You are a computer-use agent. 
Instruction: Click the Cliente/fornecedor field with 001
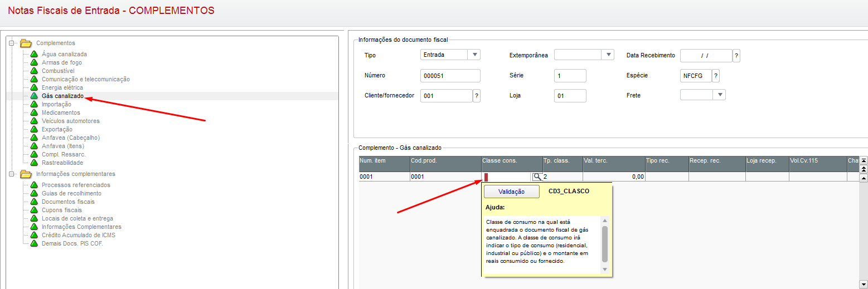[x=447, y=96]
